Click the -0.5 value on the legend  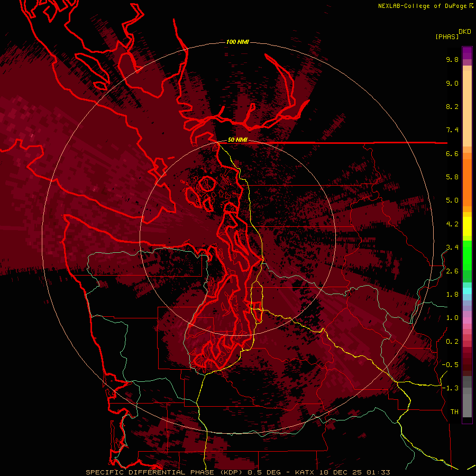click(x=450, y=365)
